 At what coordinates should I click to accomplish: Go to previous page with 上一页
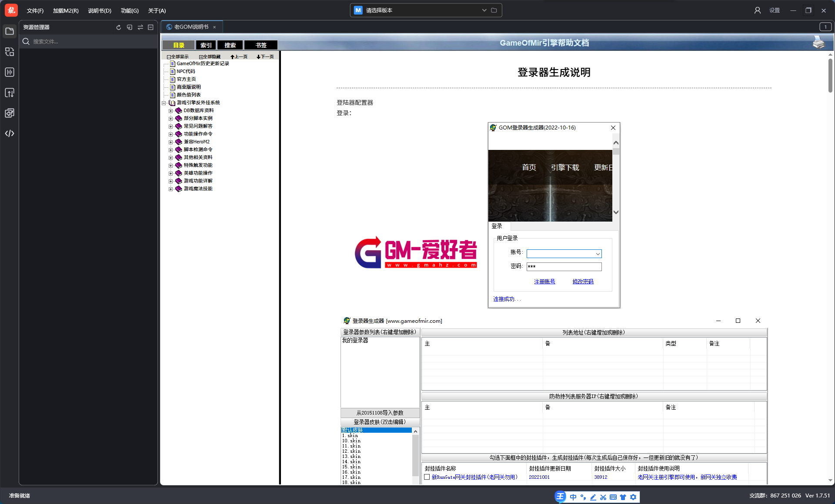[239, 57]
